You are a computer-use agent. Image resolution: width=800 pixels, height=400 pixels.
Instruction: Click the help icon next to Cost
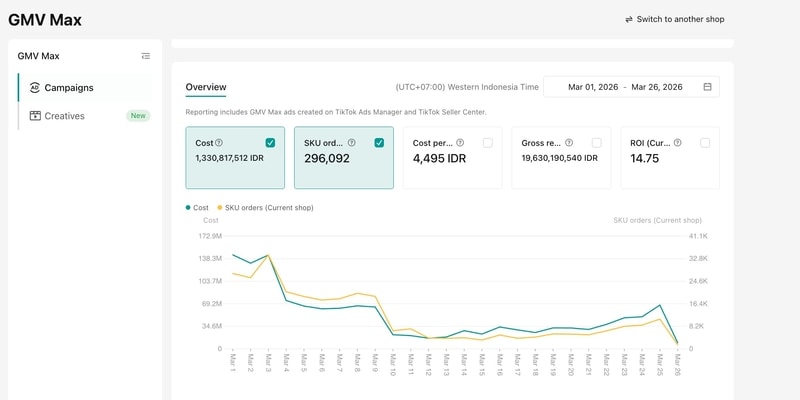point(219,143)
